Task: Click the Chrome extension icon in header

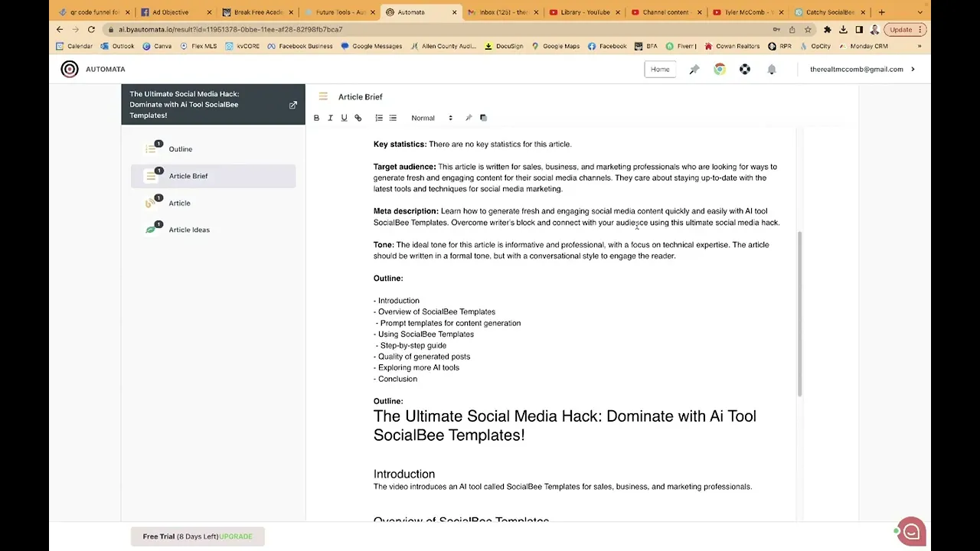Action: 720,70
